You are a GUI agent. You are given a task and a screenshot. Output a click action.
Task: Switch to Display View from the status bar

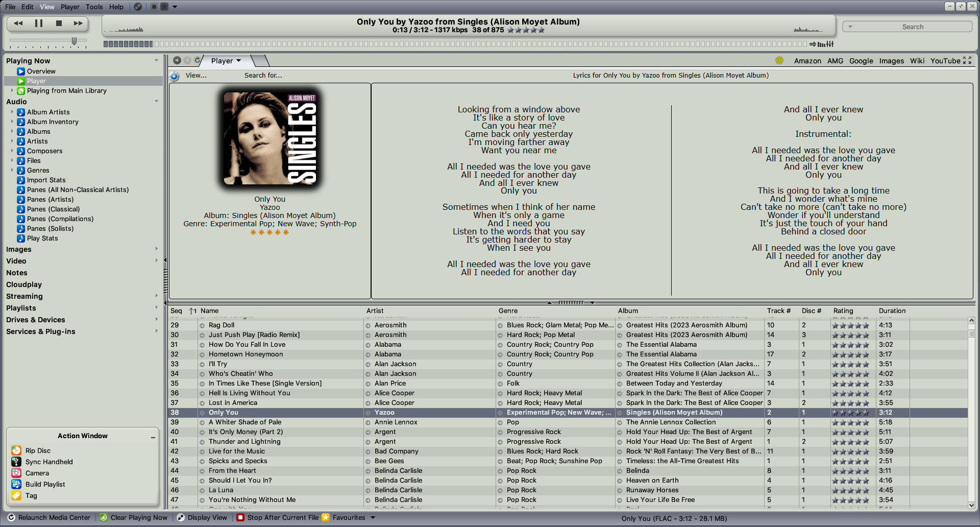(202, 517)
